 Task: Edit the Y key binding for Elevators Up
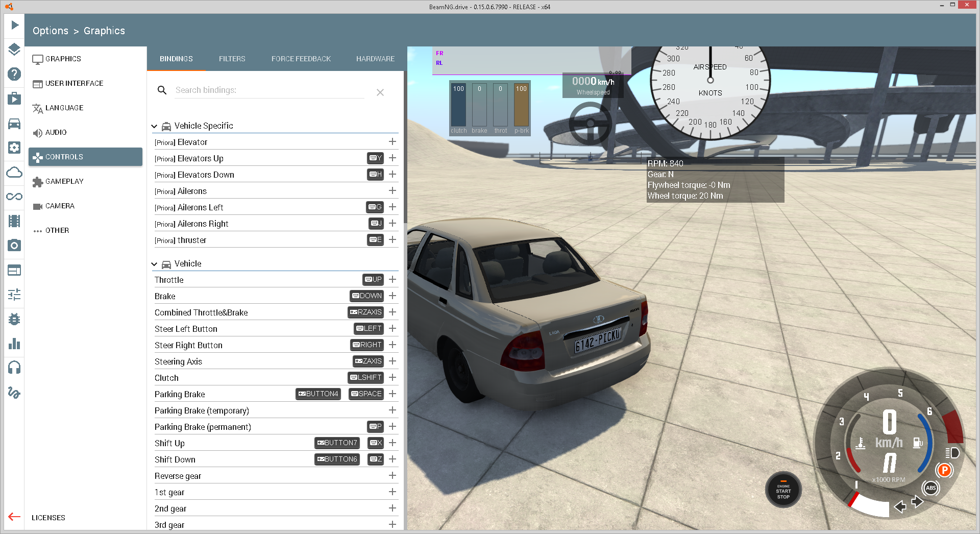pyautogui.click(x=375, y=158)
